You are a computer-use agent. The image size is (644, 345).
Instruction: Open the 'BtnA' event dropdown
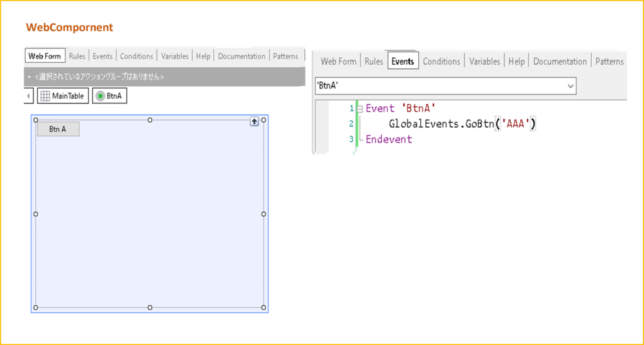tap(446, 85)
